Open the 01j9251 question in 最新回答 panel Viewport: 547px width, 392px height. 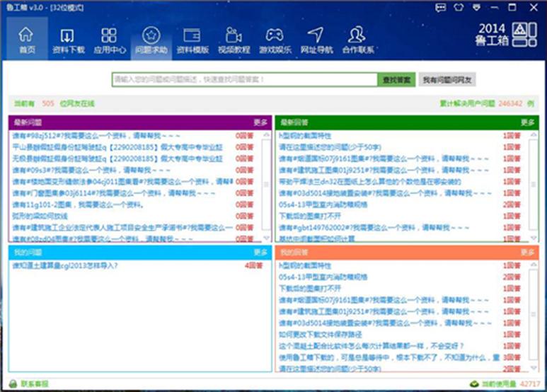click(384, 171)
